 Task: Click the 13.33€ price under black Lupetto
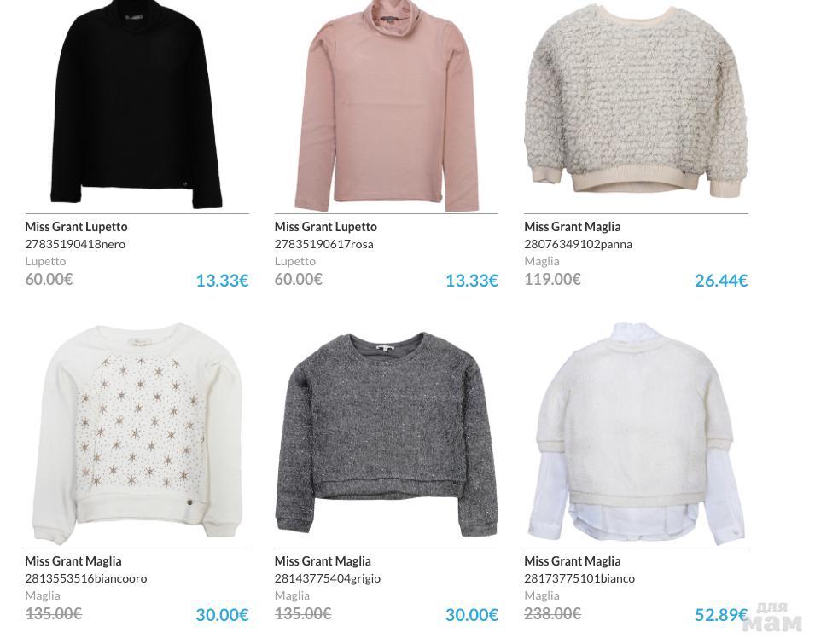(x=223, y=281)
